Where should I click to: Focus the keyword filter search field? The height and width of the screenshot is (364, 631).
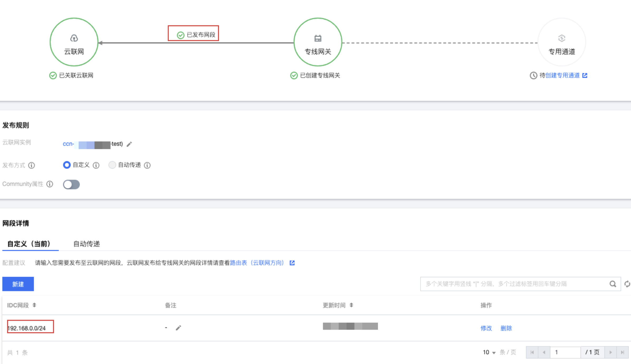coord(514,284)
